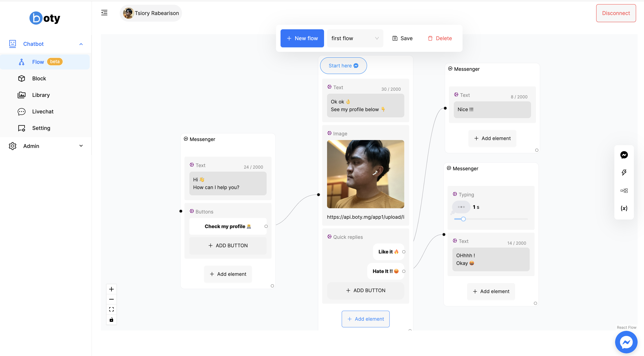Fit the flow view to screen
The height and width of the screenshot is (356, 644).
click(111, 309)
